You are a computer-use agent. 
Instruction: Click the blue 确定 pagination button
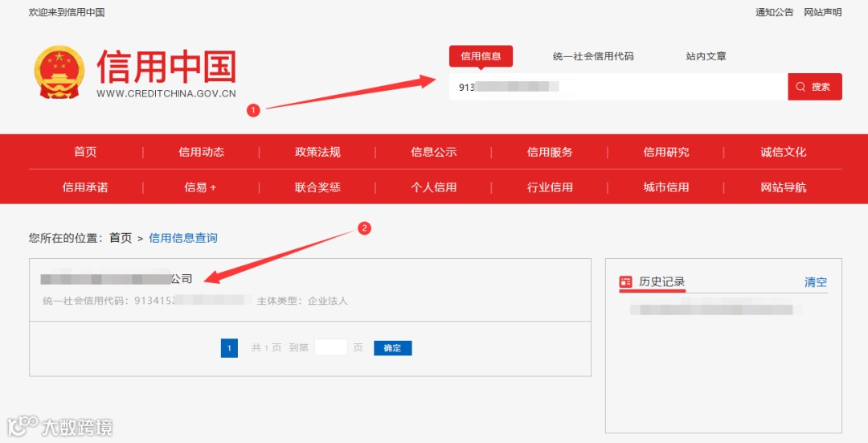[x=392, y=348]
